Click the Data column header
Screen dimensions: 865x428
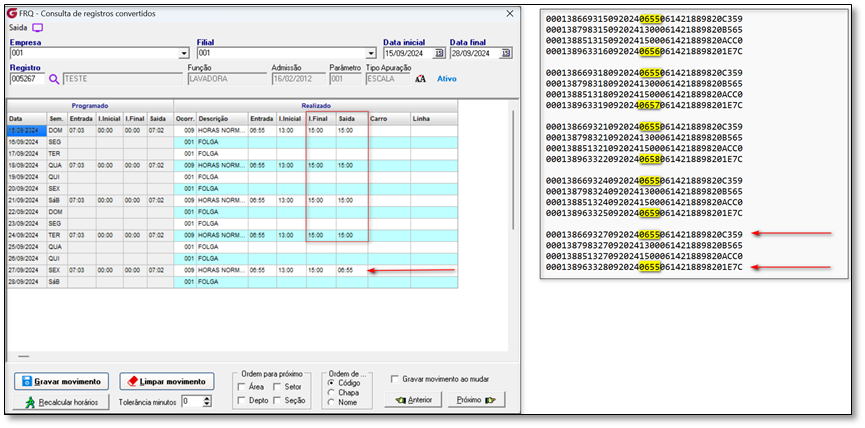[27, 119]
